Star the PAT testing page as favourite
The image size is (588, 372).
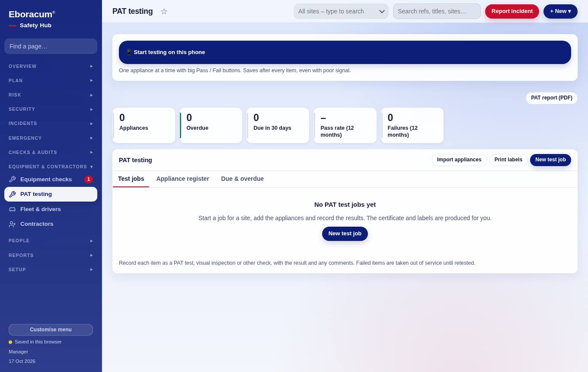(x=164, y=11)
